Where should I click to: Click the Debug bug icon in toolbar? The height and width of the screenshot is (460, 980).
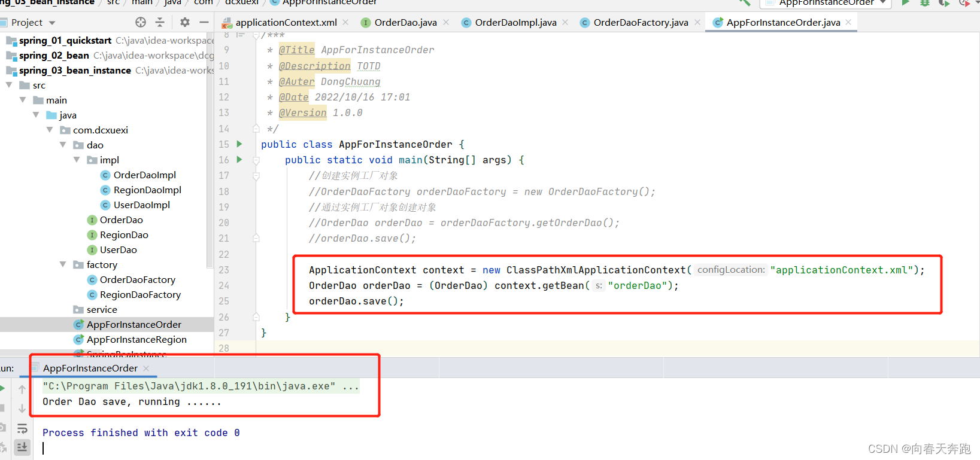click(x=925, y=3)
